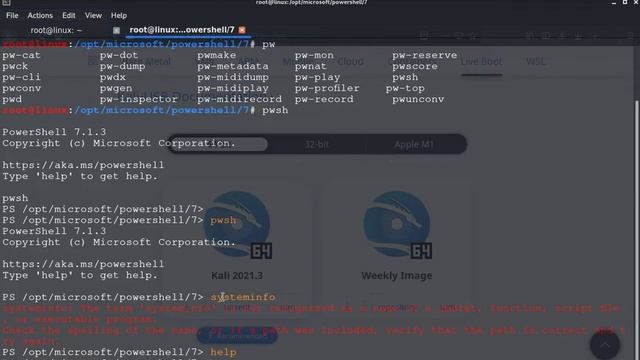Click the 'pwmake' completion entry
640x360 pixels.
pos(217,55)
